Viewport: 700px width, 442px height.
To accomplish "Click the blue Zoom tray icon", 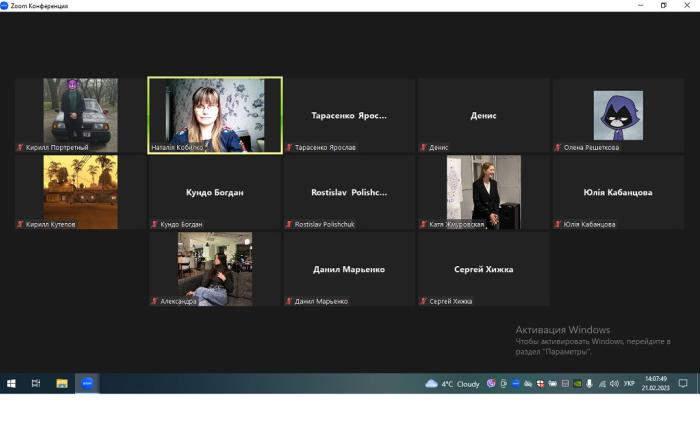I will tap(516, 383).
